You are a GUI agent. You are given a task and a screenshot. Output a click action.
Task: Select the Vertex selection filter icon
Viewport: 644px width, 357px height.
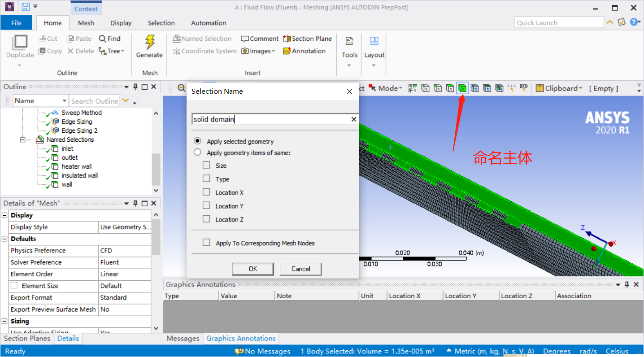[426, 88]
